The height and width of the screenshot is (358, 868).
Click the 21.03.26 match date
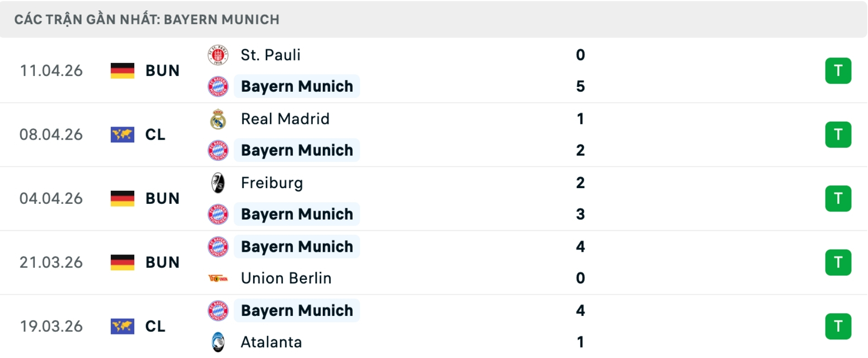pos(51,263)
